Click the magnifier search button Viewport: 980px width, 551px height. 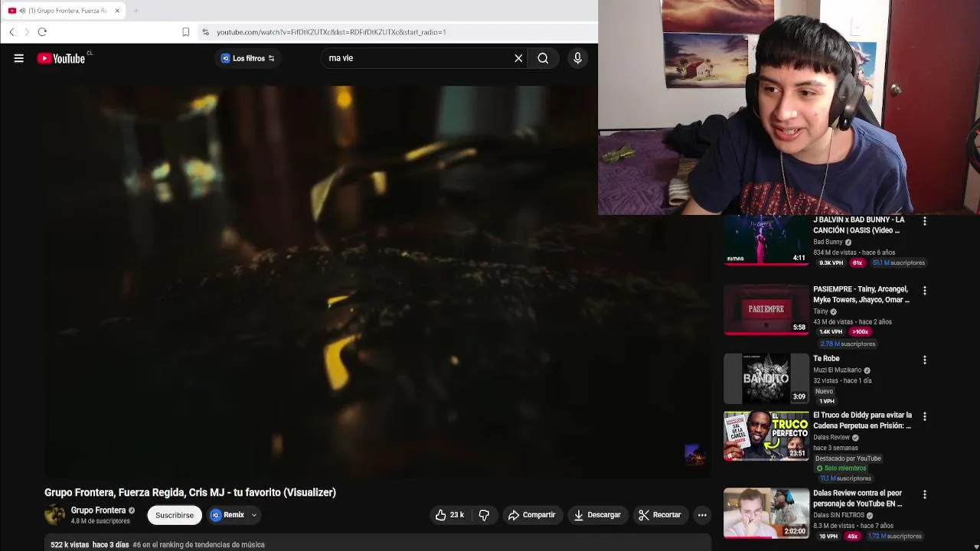pos(543,58)
